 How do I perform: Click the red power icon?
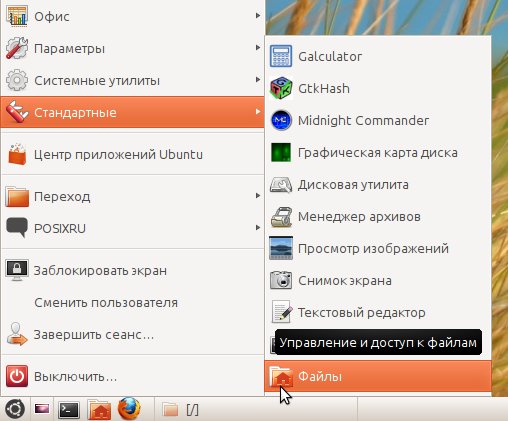[x=17, y=377]
